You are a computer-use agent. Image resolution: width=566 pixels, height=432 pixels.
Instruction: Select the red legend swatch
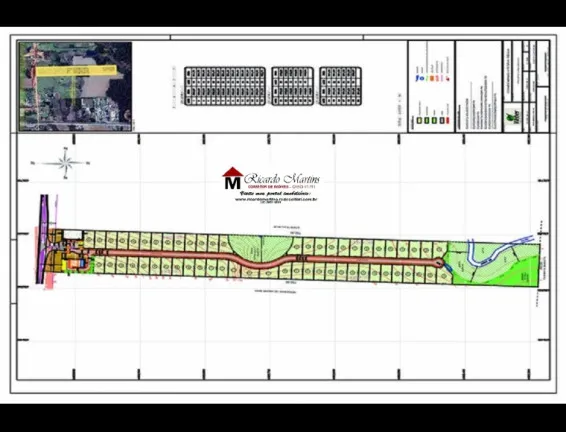click(x=448, y=121)
